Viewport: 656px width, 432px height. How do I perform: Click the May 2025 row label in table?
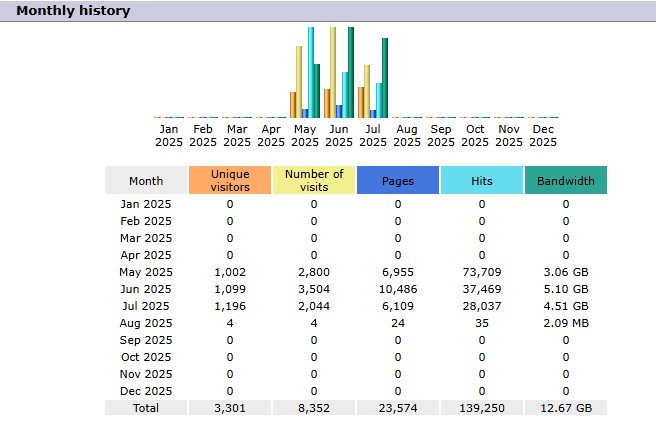coord(146,272)
